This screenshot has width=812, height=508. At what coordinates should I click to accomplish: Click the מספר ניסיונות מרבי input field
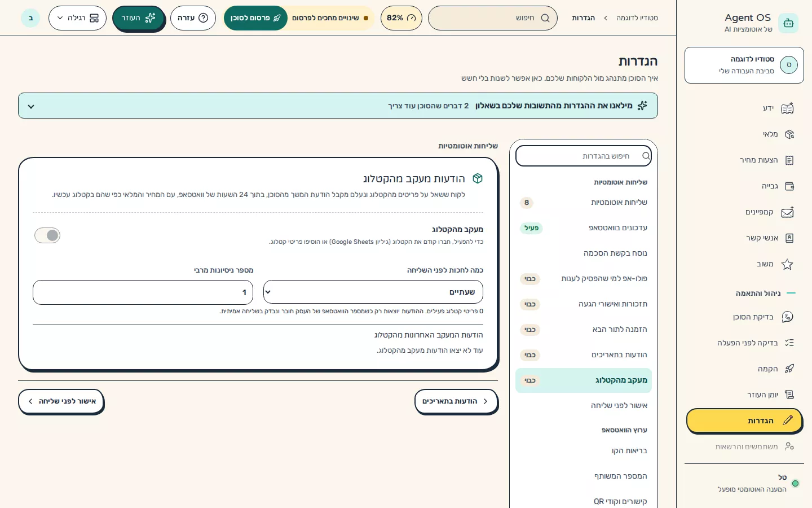tap(143, 292)
